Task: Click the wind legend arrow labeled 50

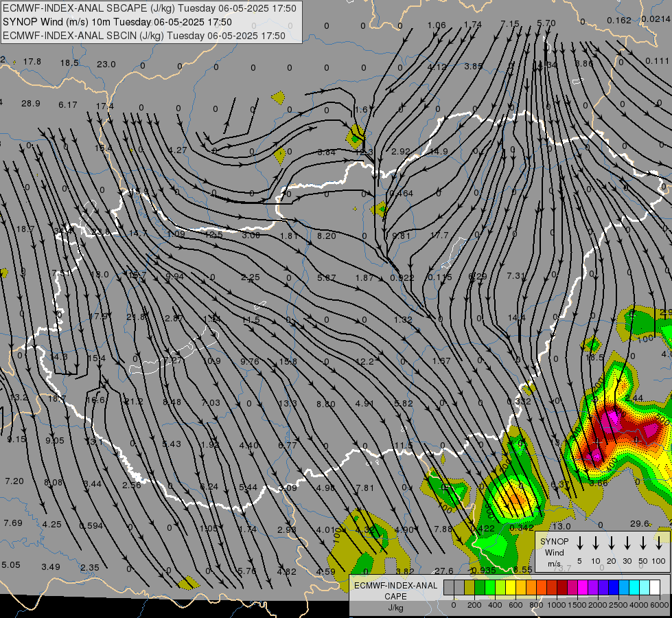Action: click(x=643, y=543)
